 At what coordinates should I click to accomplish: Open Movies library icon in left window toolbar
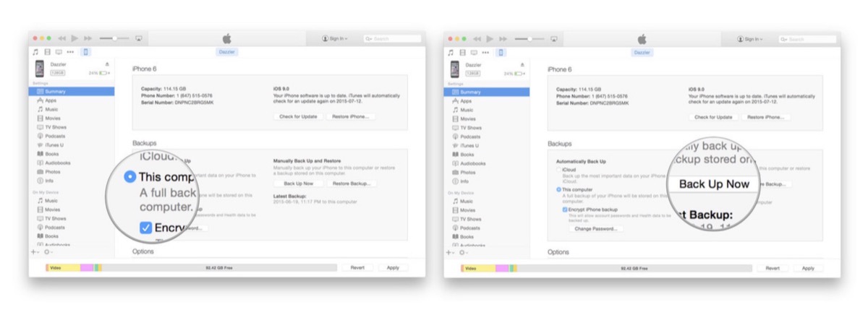47,52
